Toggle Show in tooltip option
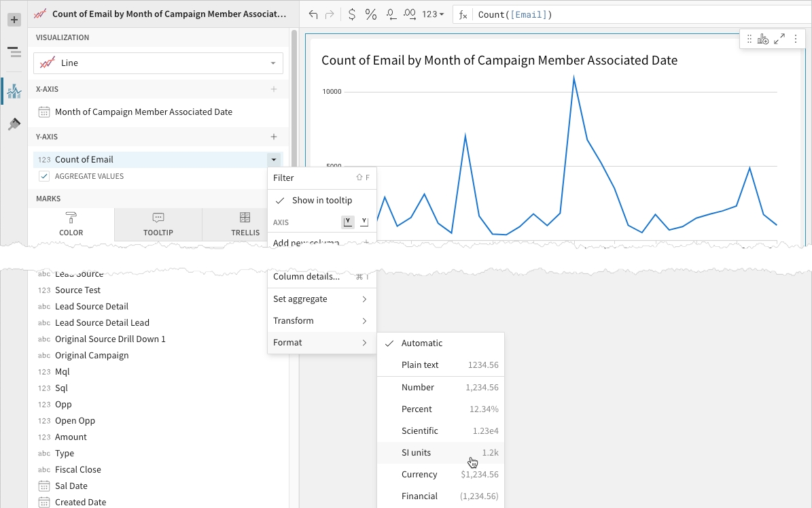812x508 pixels. 321,200
